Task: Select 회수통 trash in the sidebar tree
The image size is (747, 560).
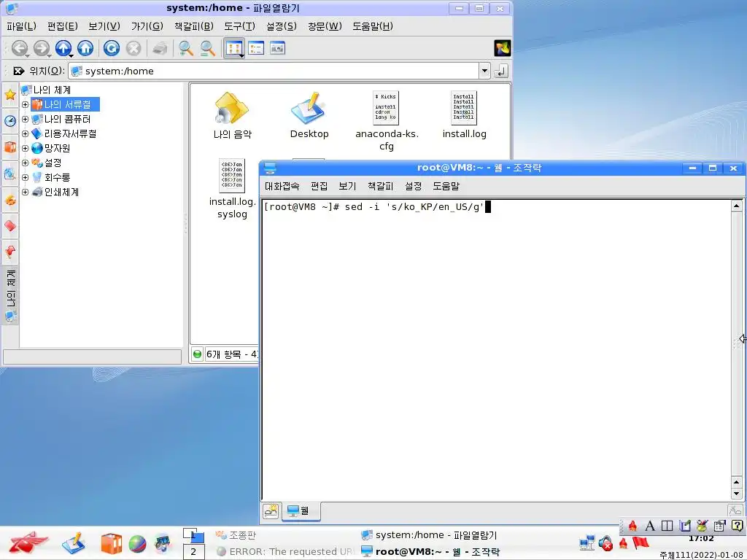Action: point(51,178)
